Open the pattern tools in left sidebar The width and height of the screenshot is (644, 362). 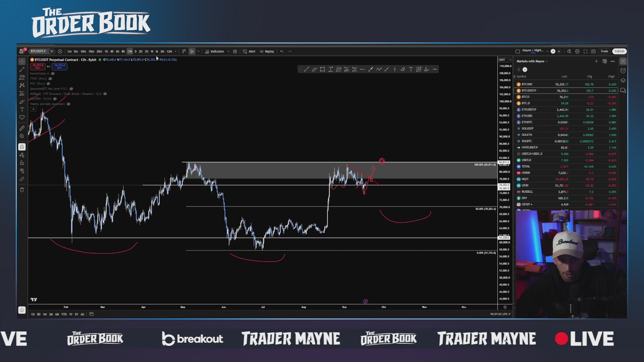(x=22, y=85)
